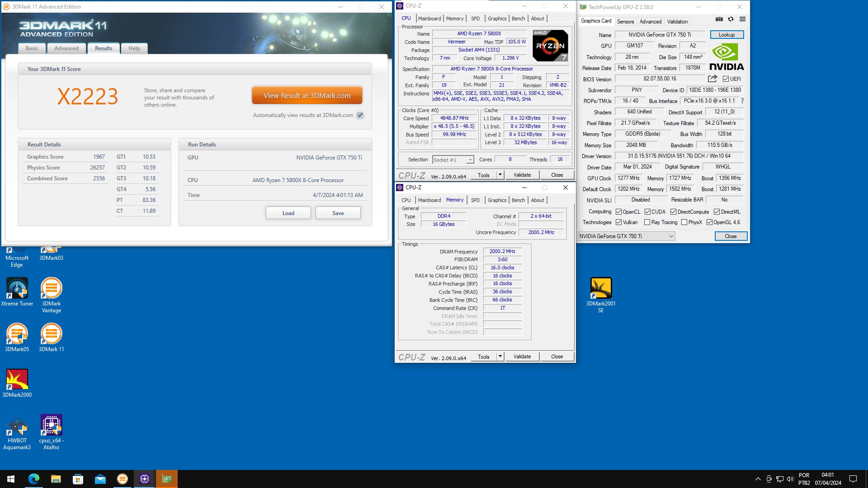Click the GPU-Z refresh icon
868x488 pixels.
[x=731, y=19]
